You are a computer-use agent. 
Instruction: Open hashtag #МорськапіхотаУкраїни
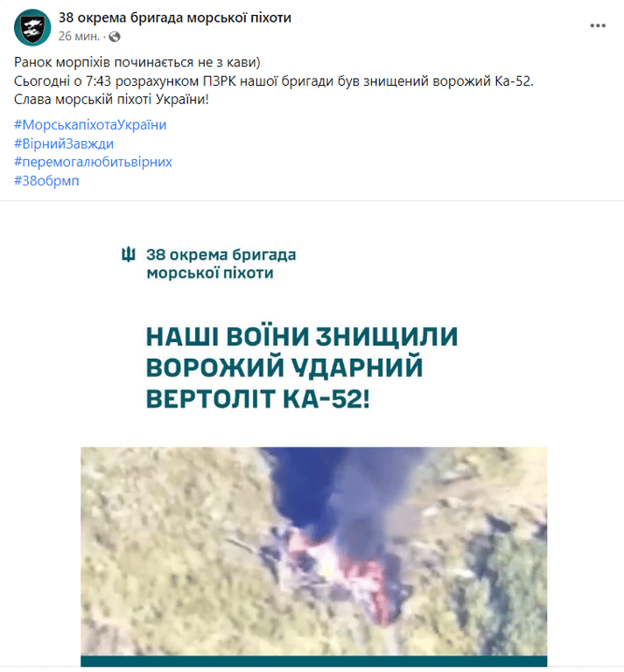pos(90,125)
